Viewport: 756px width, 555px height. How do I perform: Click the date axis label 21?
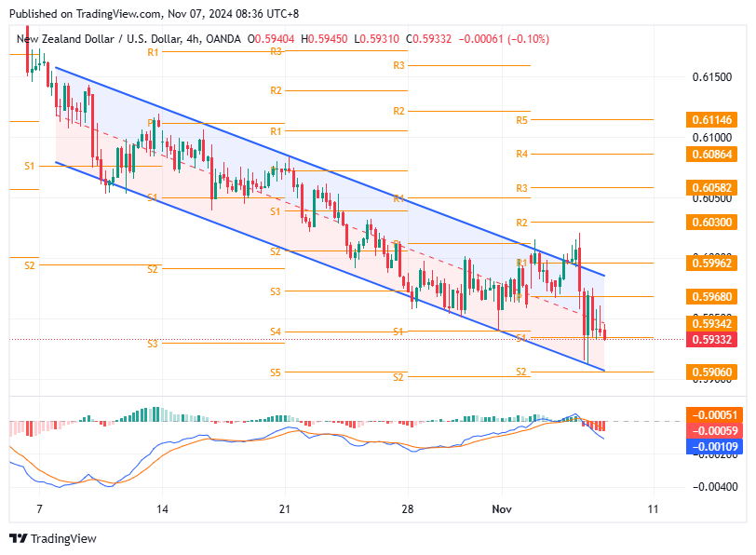[285, 509]
